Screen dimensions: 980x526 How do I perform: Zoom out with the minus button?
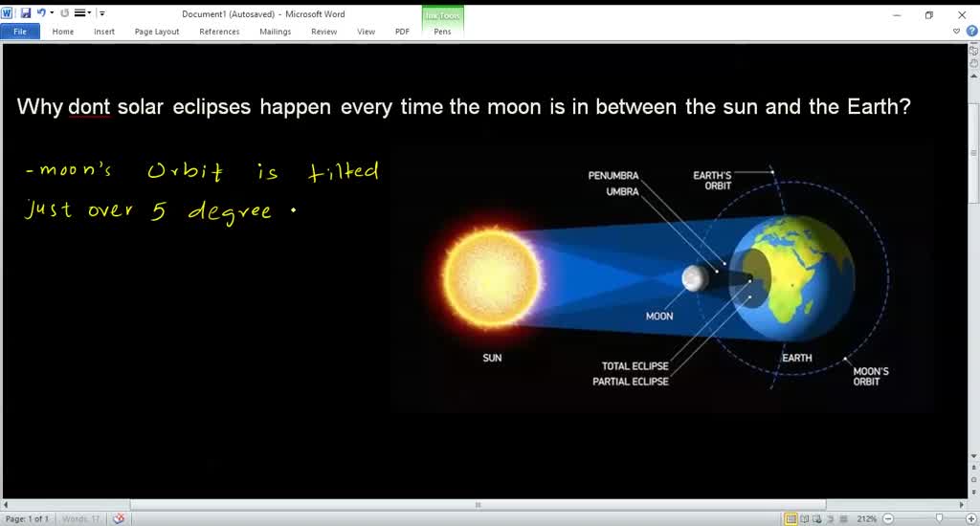[888, 519]
